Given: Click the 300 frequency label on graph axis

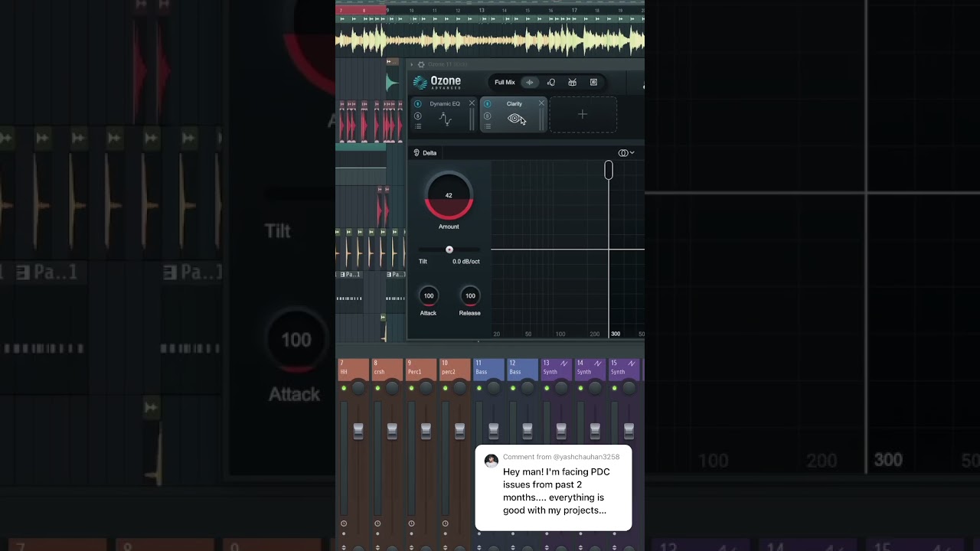Looking at the screenshot, I should (x=616, y=334).
